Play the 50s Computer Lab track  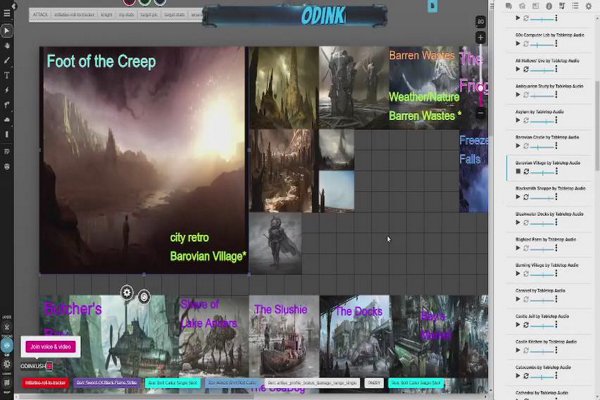518,44
